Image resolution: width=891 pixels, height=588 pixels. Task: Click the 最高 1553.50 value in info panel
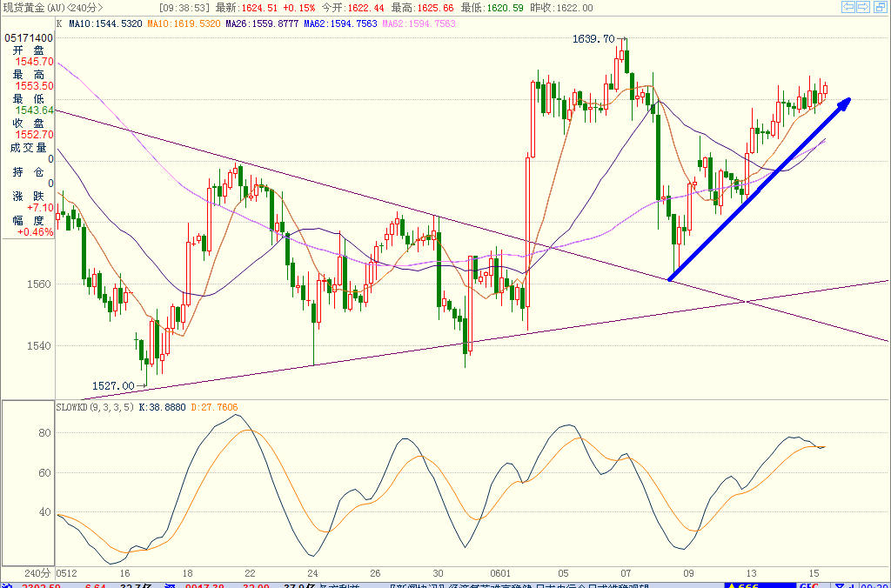(x=34, y=86)
